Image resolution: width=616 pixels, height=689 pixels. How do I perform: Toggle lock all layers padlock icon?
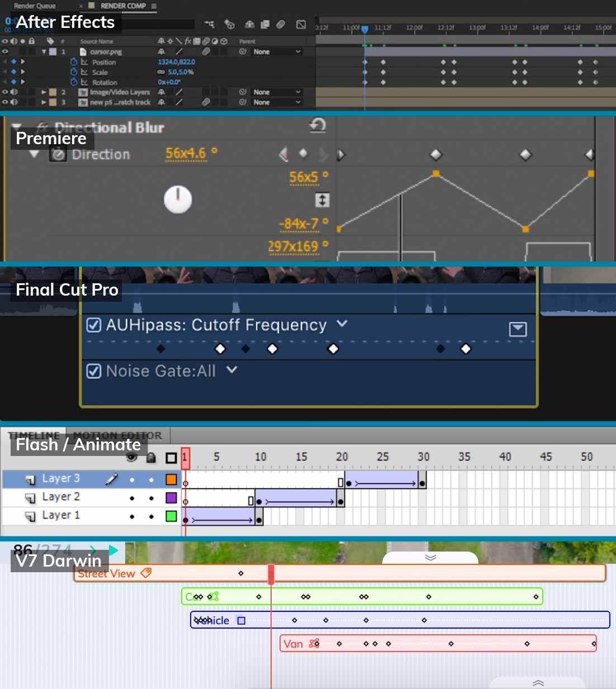tap(151, 458)
